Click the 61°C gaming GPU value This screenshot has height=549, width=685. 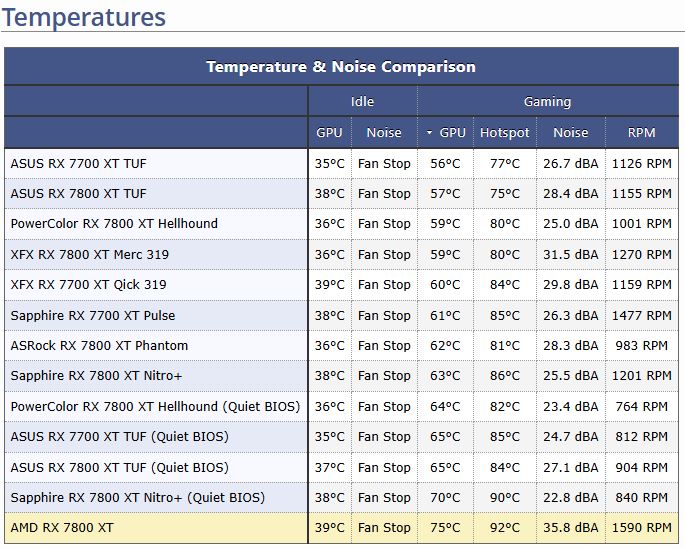click(445, 315)
